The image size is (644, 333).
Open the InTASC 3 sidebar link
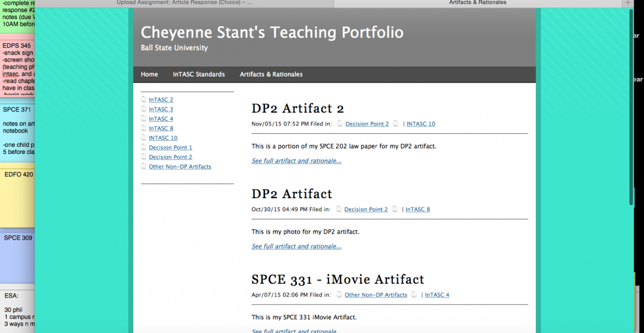point(161,109)
